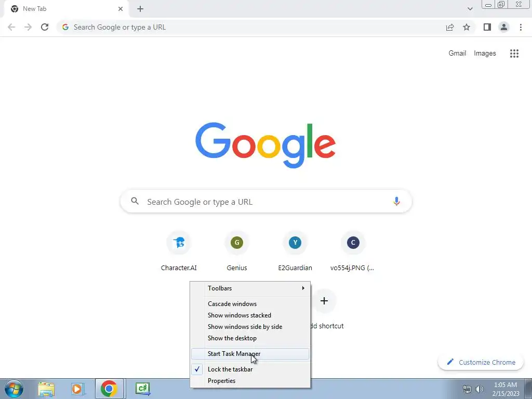The image size is (532, 399).
Task: Open the tab search dropdown arrow
Action: (x=470, y=9)
